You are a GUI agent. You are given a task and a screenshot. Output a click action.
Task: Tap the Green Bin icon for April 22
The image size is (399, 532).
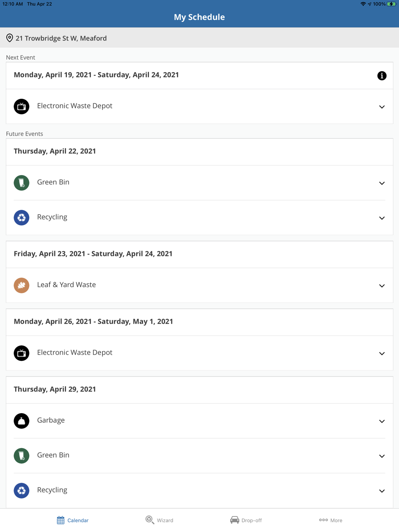[x=22, y=183]
